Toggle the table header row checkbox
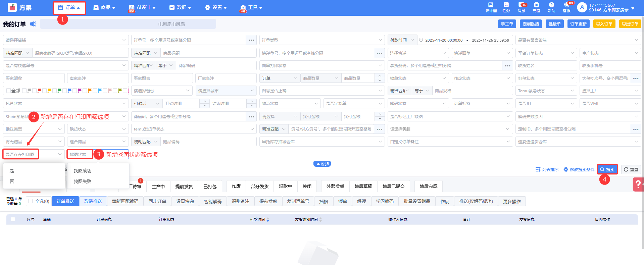The width and height of the screenshot is (644, 265). 13,219
